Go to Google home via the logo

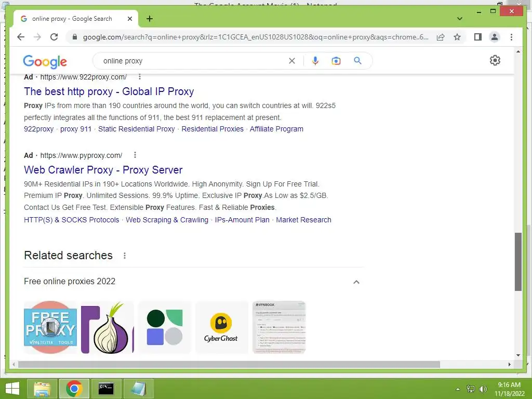[45, 61]
